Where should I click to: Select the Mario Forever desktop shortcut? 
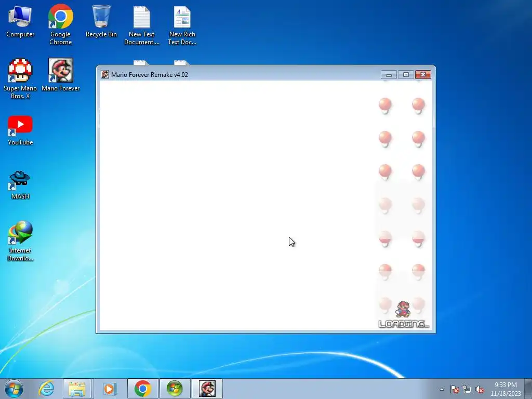click(x=60, y=75)
